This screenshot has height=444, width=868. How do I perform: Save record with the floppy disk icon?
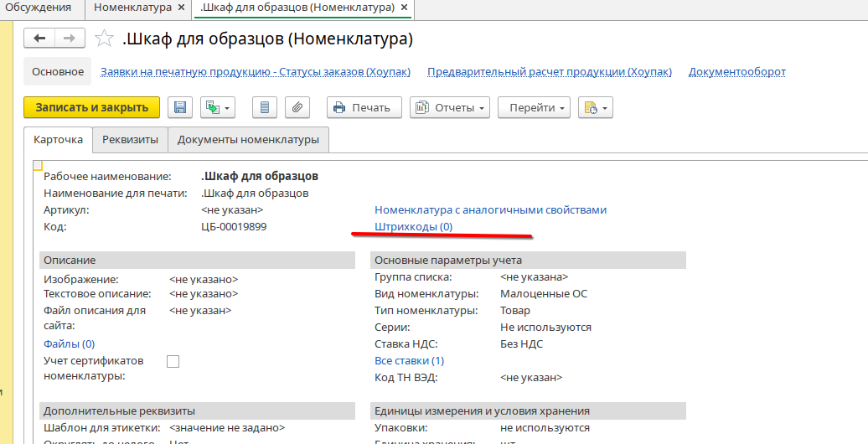tap(180, 107)
